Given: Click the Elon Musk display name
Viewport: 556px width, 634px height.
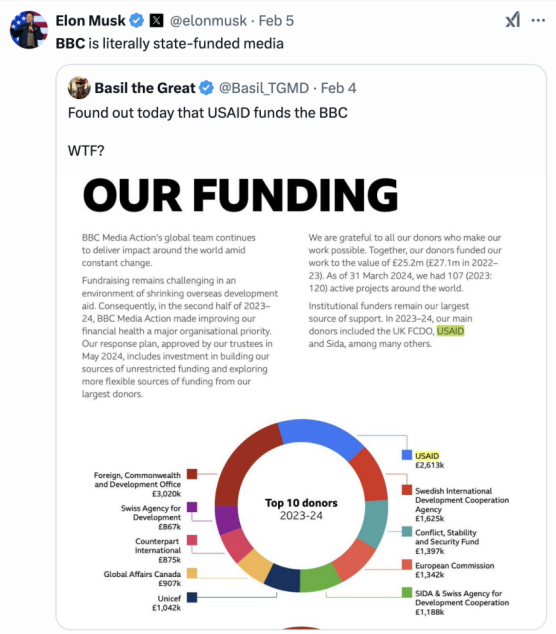Looking at the screenshot, I should [x=91, y=21].
